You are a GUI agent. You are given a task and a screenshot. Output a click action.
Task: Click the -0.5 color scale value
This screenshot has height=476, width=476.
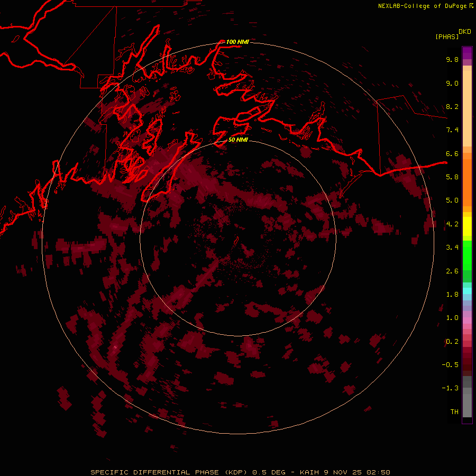pyautogui.click(x=450, y=364)
